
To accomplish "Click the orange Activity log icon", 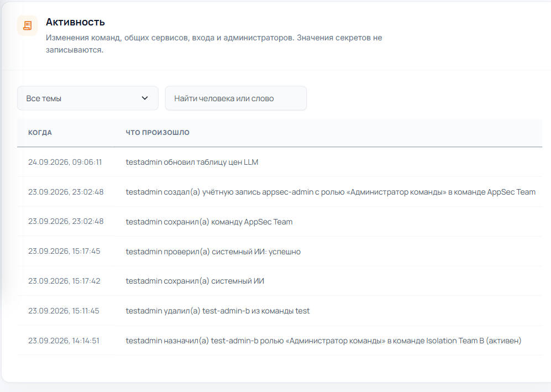I will coord(28,25).
